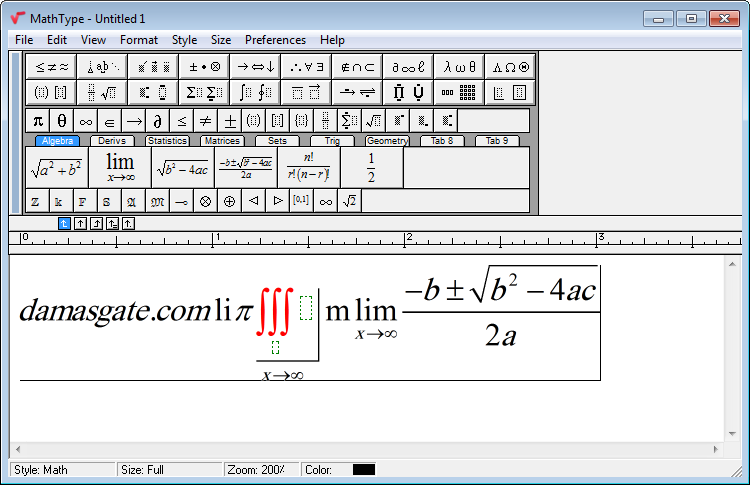750x485 pixels.
Task: Click the black Color swatch in status bar
Action: 364,470
